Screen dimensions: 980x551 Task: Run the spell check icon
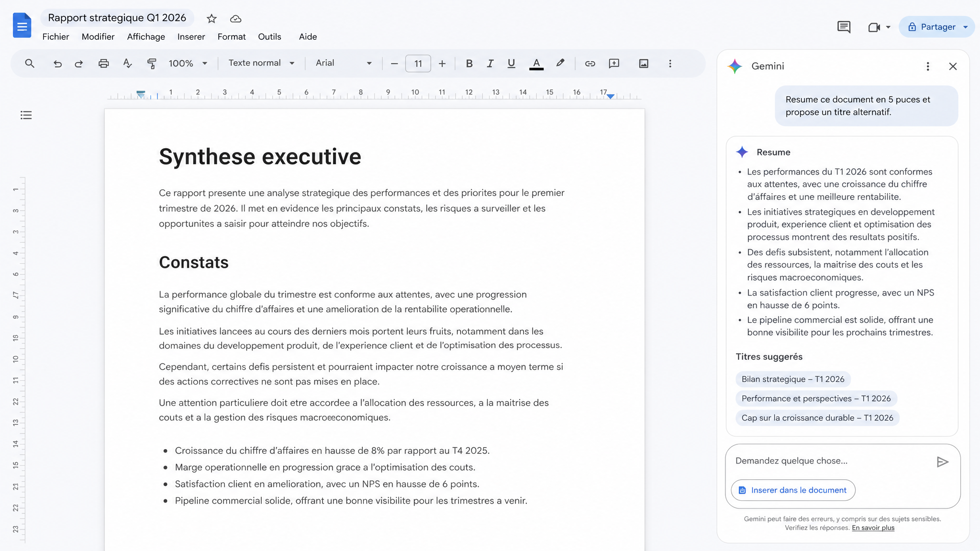point(127,63)
